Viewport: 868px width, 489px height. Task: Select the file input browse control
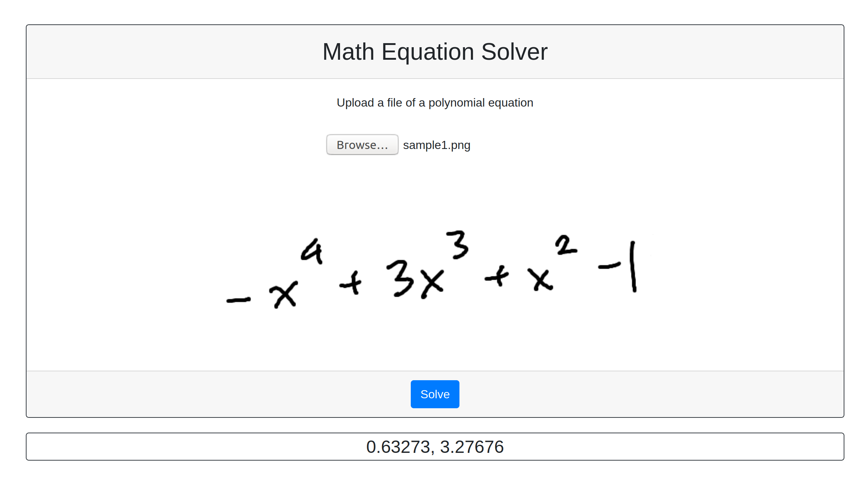362,144
